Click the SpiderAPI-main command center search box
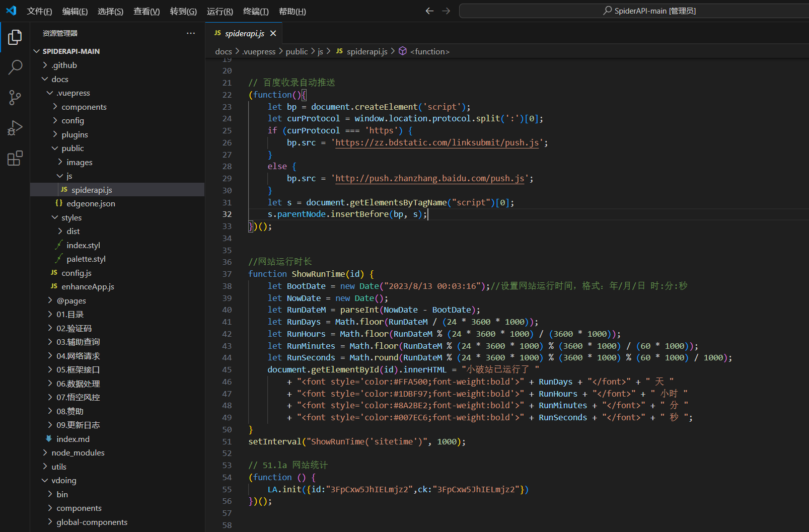Screen dimensions: 809x532 point(634,11)
